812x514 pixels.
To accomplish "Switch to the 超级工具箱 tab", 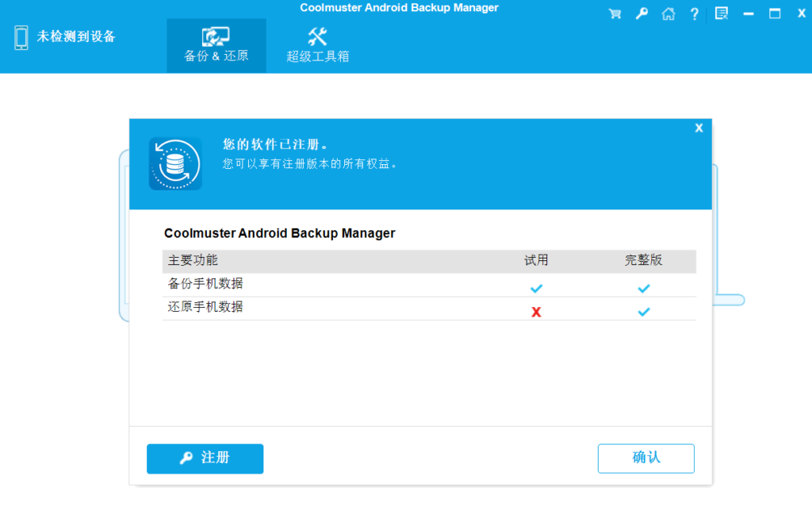I will [x=317, y=45].
